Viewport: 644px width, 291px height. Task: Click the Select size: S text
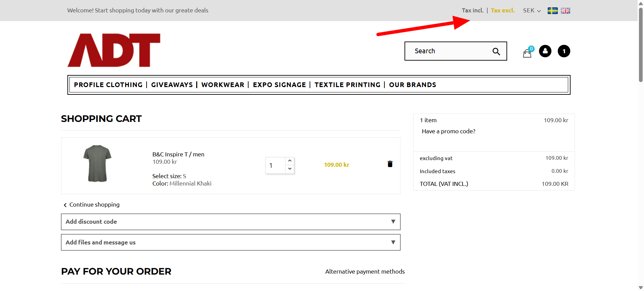coord(169,176)
